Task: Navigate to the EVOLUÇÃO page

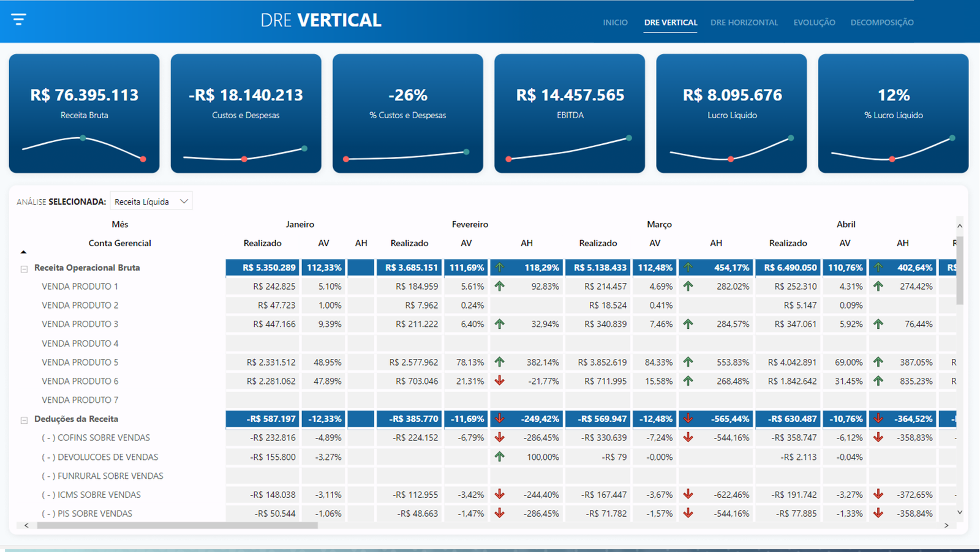Action: tap(815, 22)
